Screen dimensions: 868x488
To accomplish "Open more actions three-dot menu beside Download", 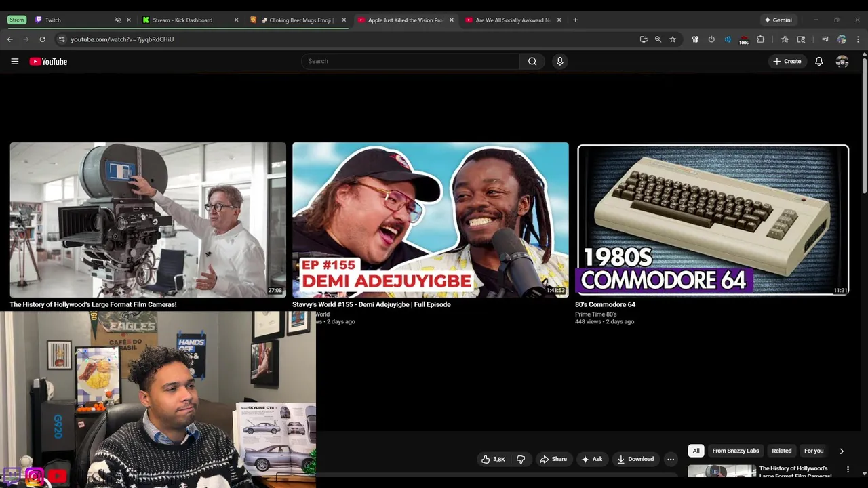I will coord(671,459).
